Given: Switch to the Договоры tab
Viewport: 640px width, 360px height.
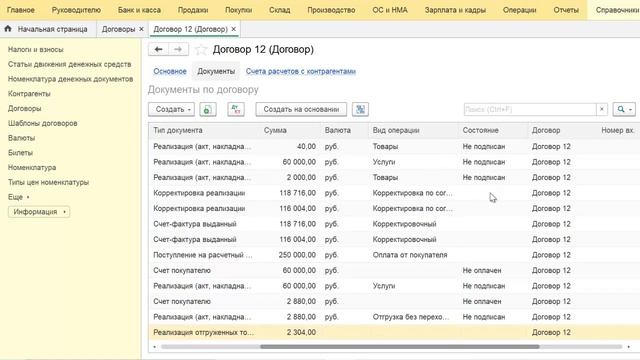Looking at the screenshot, I should [x=118, y=29].
